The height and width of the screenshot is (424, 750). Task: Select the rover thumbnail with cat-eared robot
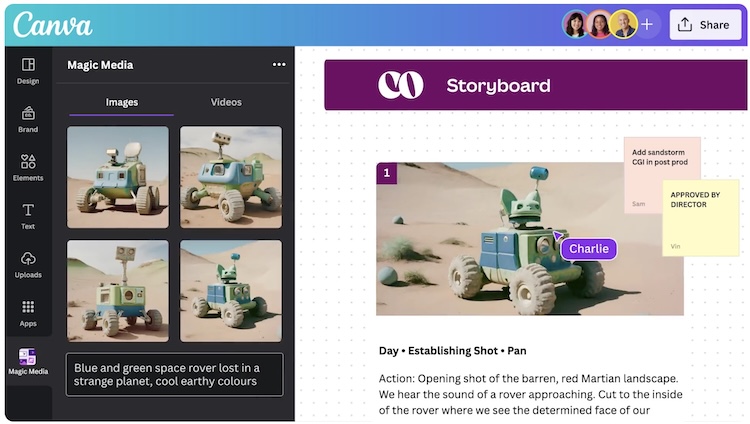(x=231, y=291)
